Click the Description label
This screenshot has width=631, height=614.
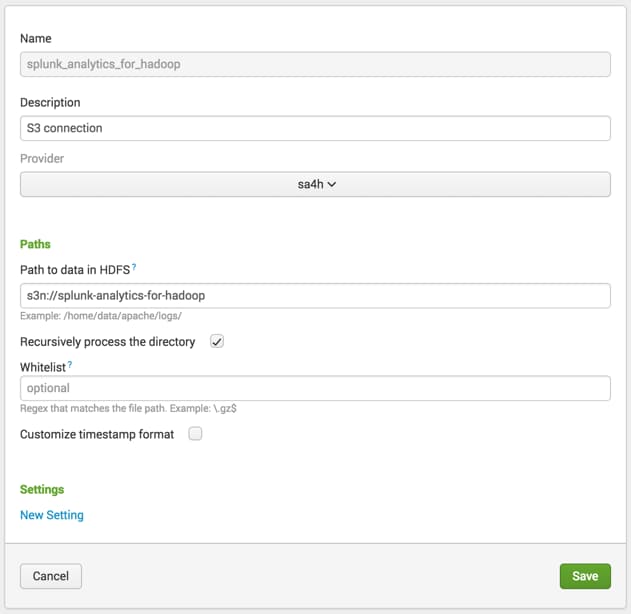point(50,102)
